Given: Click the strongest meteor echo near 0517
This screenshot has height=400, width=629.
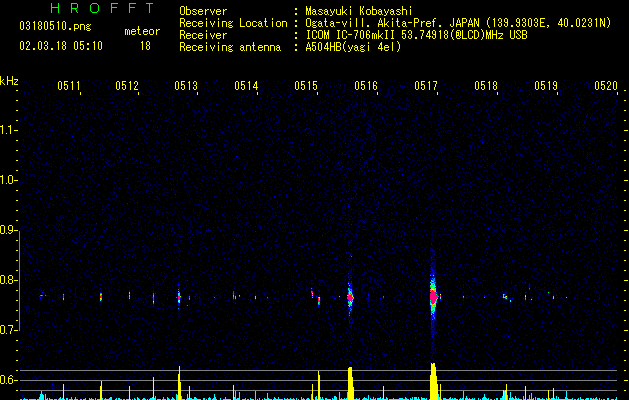Looking at the screenshot, I should tap(433, 297).
